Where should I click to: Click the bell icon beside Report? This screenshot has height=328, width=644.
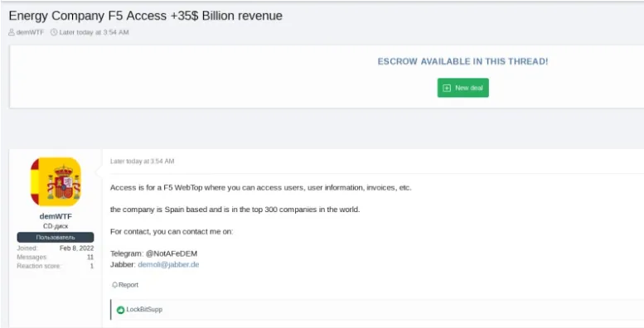(114, 285)
